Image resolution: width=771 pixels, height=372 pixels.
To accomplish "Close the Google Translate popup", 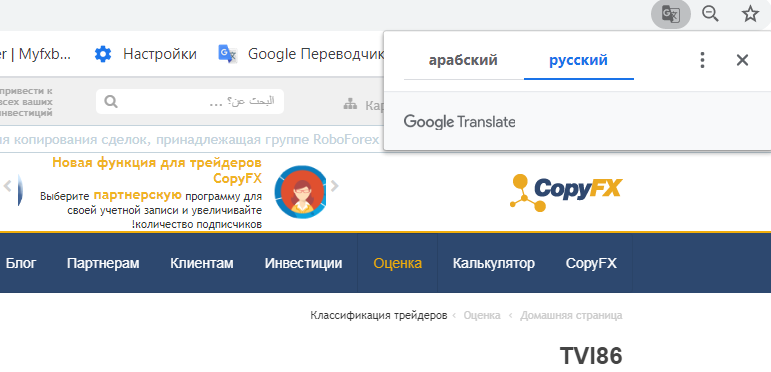I will (x=742, y=60).
